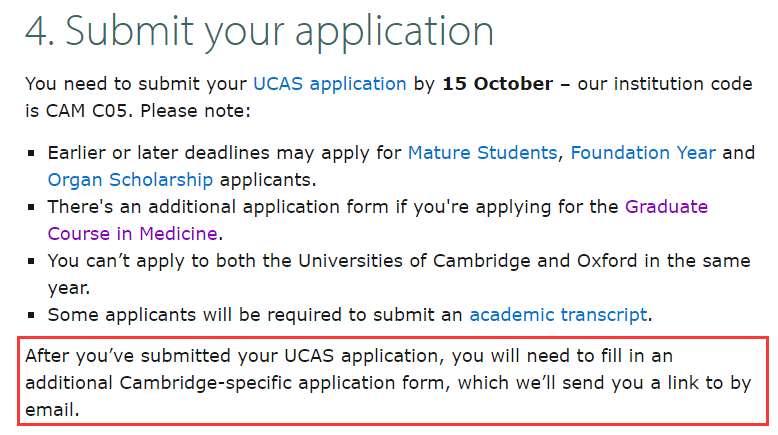Click the word "email." ending the highlighted paragraph
The height and width of the screenshot is (435, 778).
(x=54, y=409)
